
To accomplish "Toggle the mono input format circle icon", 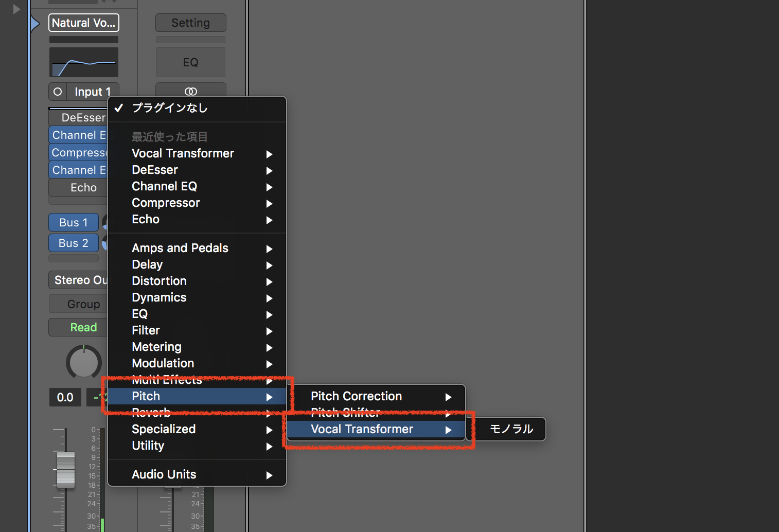I will point(58,92).
